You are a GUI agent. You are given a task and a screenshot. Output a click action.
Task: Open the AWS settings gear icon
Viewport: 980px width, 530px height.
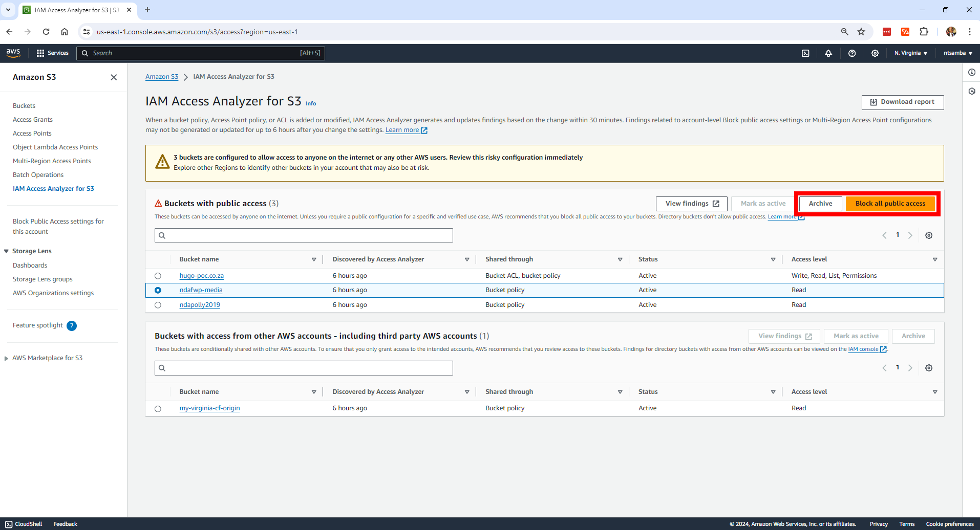pos(875,53)
